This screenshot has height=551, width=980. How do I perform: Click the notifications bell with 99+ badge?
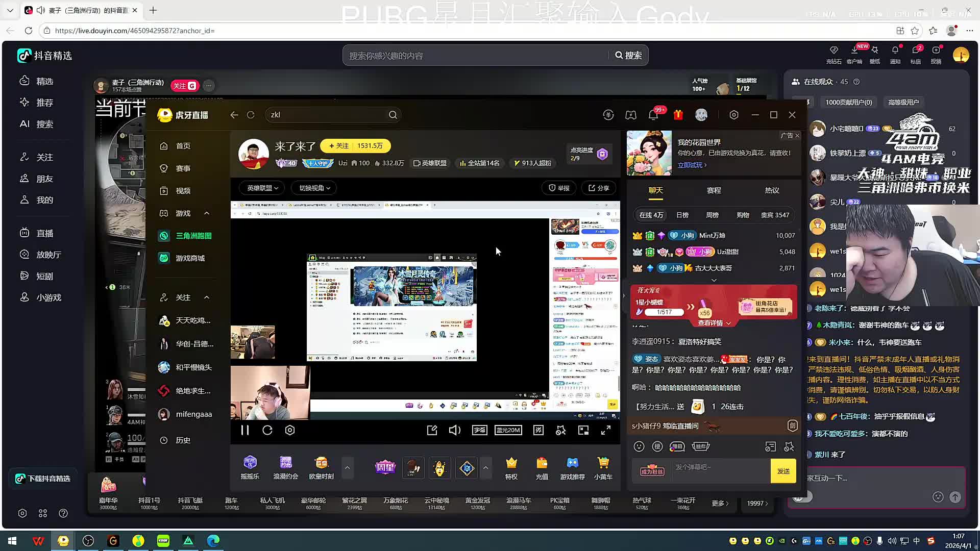[653, 115]
